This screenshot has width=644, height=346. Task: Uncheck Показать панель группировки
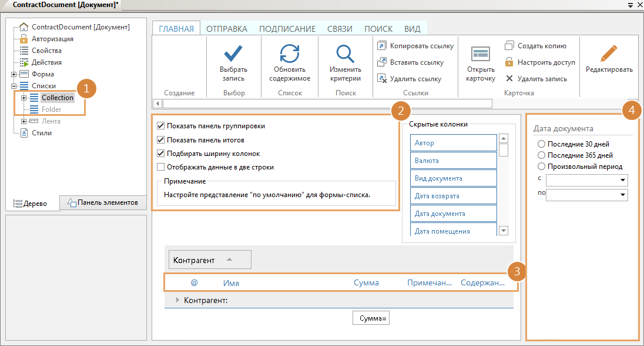(161, 126)
